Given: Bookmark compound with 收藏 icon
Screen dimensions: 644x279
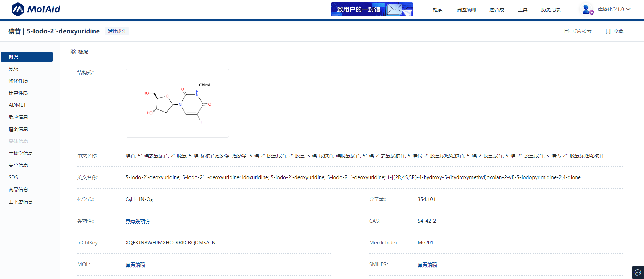Looking at the screenshot, I should [608, 31].
